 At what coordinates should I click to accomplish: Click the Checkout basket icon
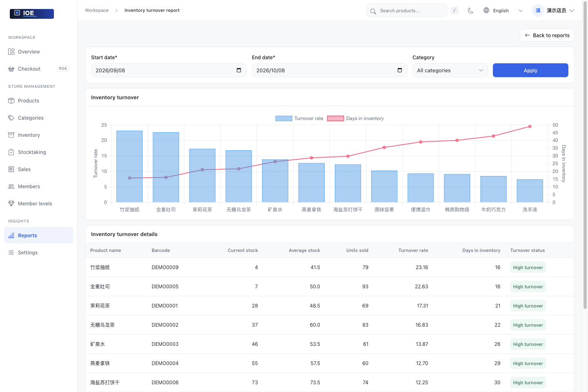point(11,69)
